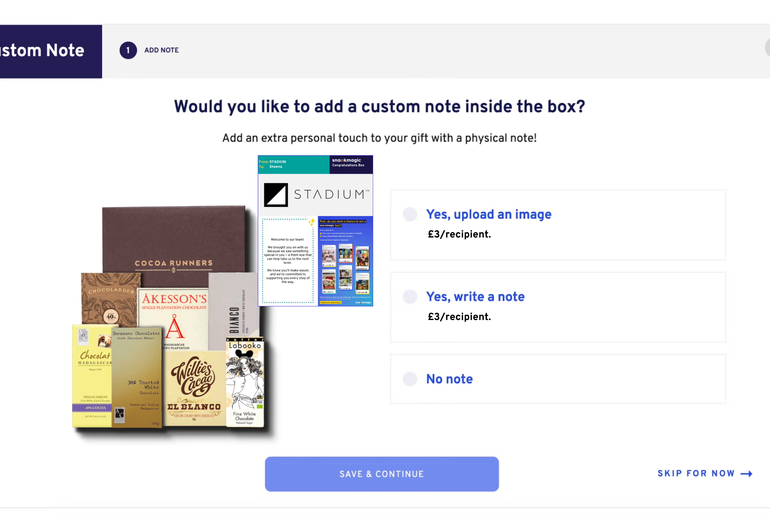Click the Skip For Now link

[696, 473]
